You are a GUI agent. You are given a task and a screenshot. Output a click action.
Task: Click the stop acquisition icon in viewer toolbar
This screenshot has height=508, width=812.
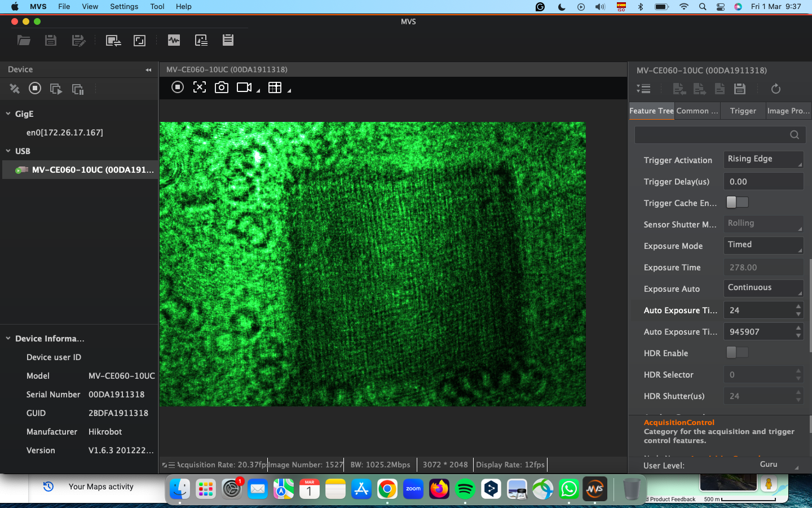pyautogui.click(x=178, y=87)
